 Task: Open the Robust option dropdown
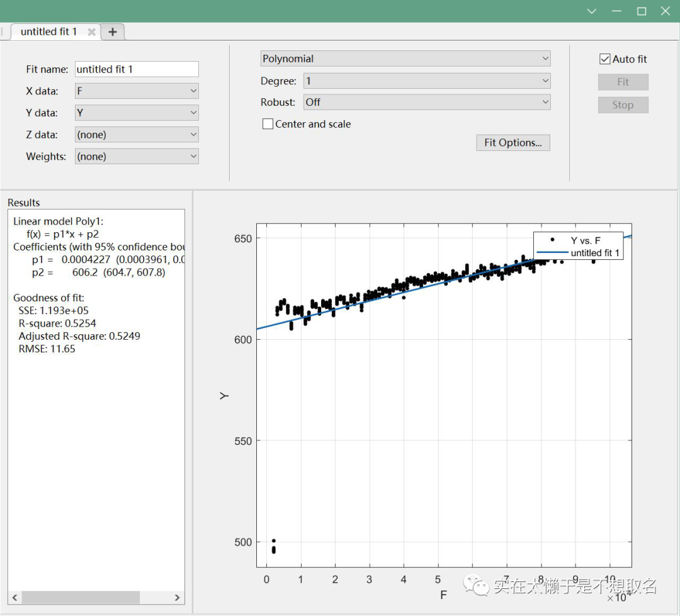426,102
